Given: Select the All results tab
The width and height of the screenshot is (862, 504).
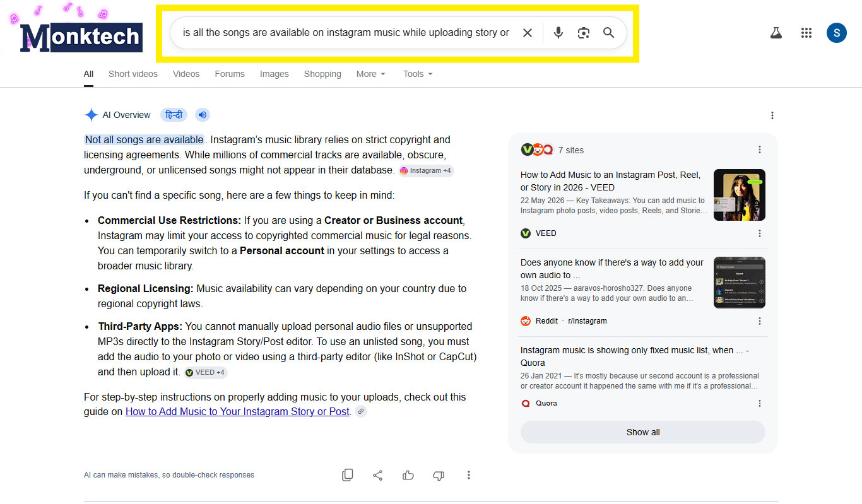Looking at the screenshot, I should (88, 74).
